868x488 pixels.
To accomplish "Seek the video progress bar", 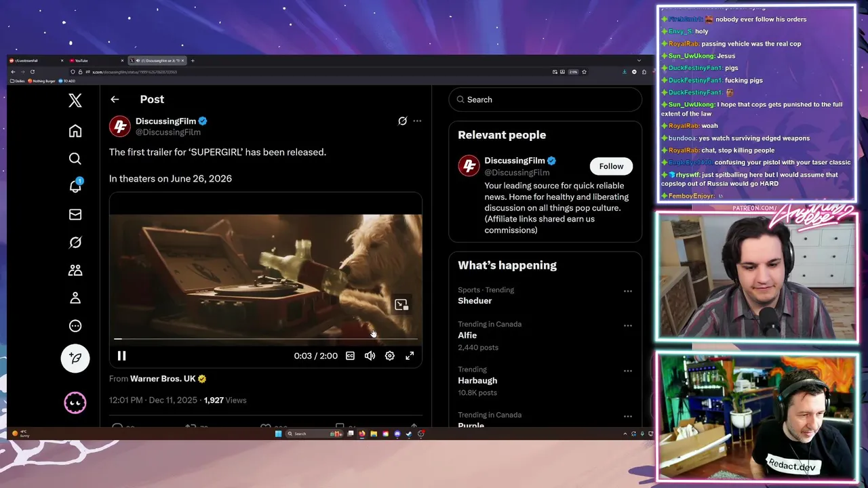I will click(x=266, y=338).
